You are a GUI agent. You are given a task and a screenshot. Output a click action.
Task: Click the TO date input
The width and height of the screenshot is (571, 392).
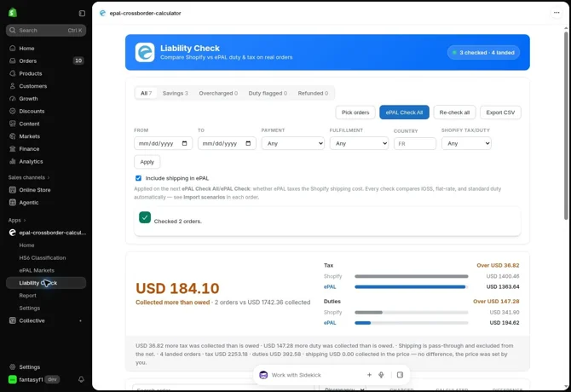click(227, 143)
